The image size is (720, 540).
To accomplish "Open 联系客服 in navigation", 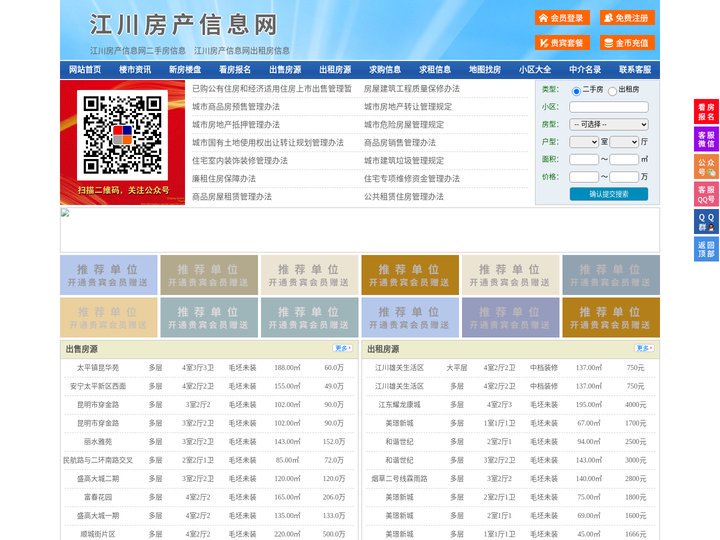I will pos(635,70).
